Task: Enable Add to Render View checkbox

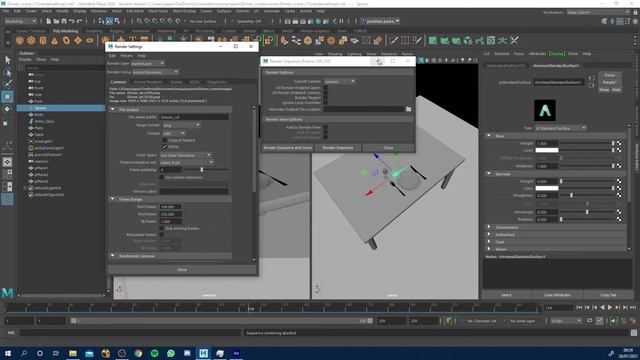Action: tap(325, 127)
